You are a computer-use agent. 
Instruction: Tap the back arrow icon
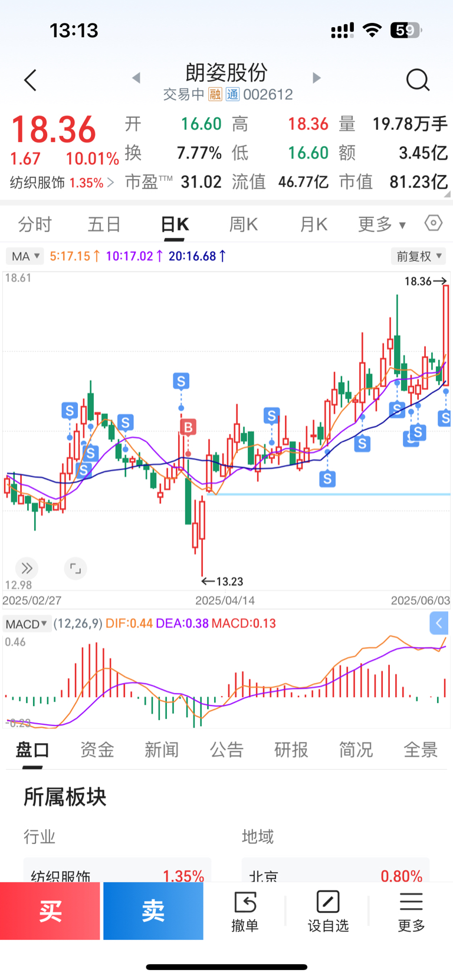pyautogui.click(x=31, y=80)
